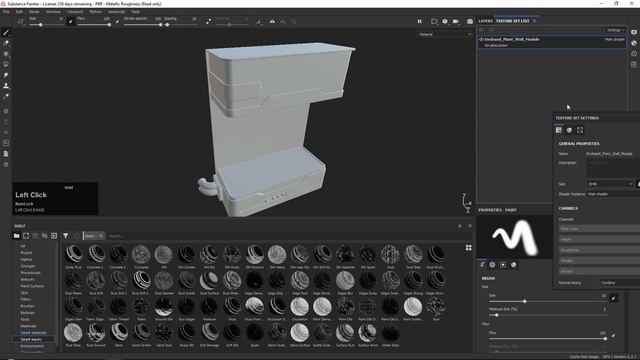Toggle visibility of Enclosed_Plant_Wall_Module texture set

click(x=481, y=40)
